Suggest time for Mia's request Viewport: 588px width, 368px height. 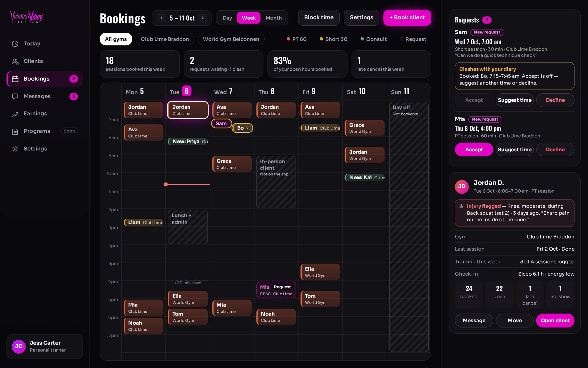coord(514,150)
